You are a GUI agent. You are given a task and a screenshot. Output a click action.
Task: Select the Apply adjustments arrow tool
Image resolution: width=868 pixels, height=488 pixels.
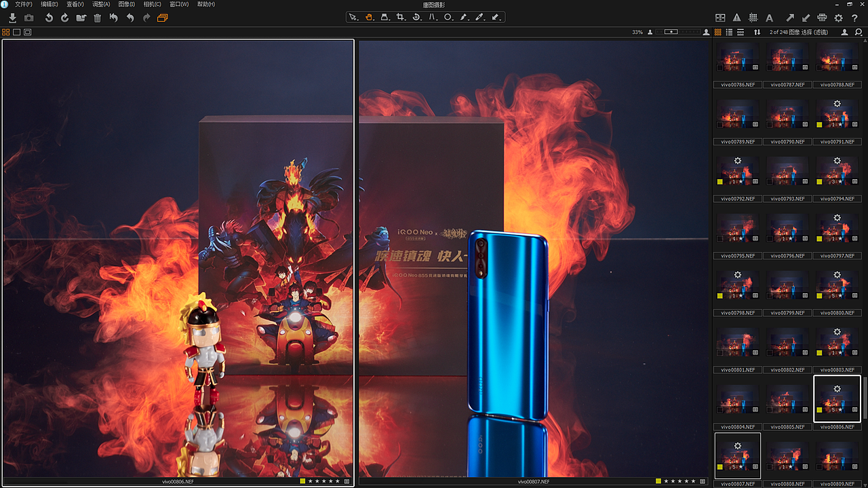pos(496,17)
